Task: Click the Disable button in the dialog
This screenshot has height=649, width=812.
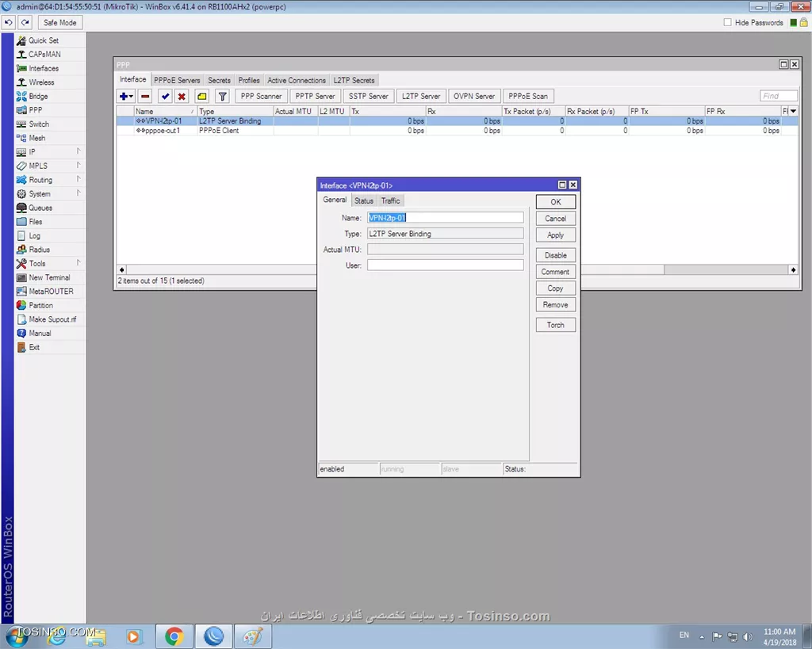Action: click(x=556, y=255)
